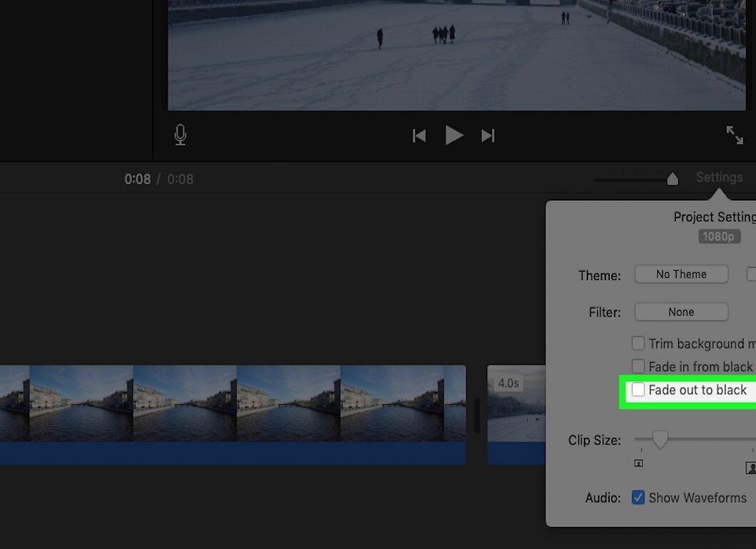Skip to previous clip button
756x549 pixels.
tap(419, 136)
